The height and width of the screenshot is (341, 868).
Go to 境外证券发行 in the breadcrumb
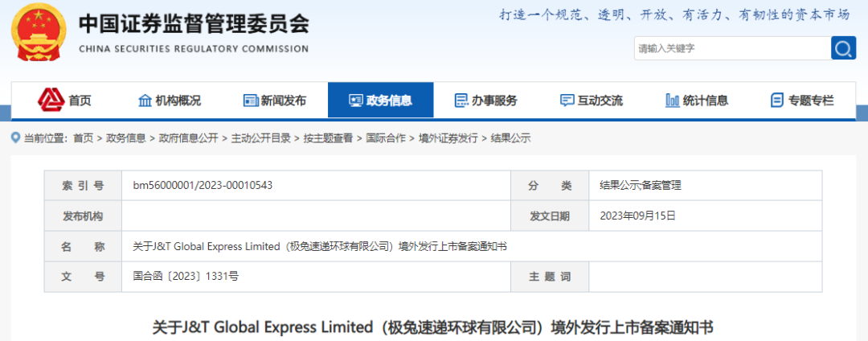pyautogui.click(x=448, y=138)
